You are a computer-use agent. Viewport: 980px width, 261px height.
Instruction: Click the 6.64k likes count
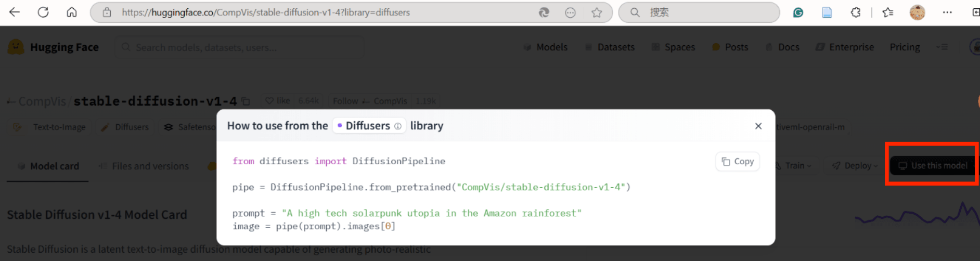pos(308,101)
